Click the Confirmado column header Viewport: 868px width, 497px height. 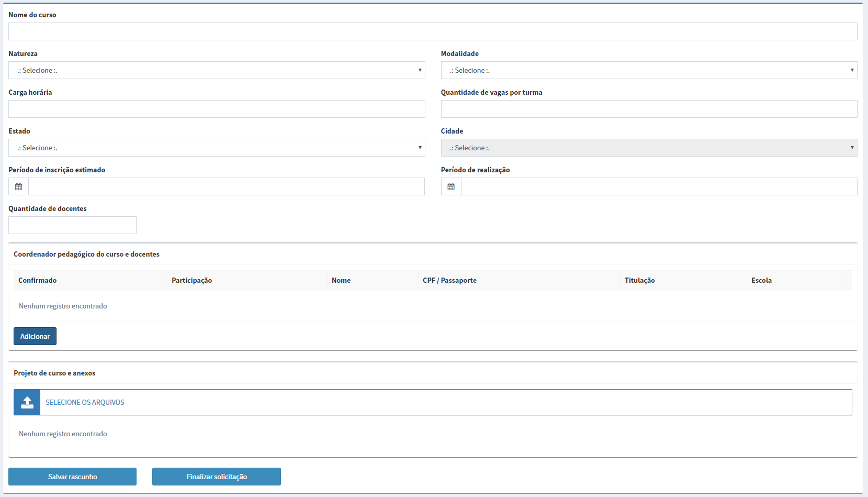tap(90, 280)
